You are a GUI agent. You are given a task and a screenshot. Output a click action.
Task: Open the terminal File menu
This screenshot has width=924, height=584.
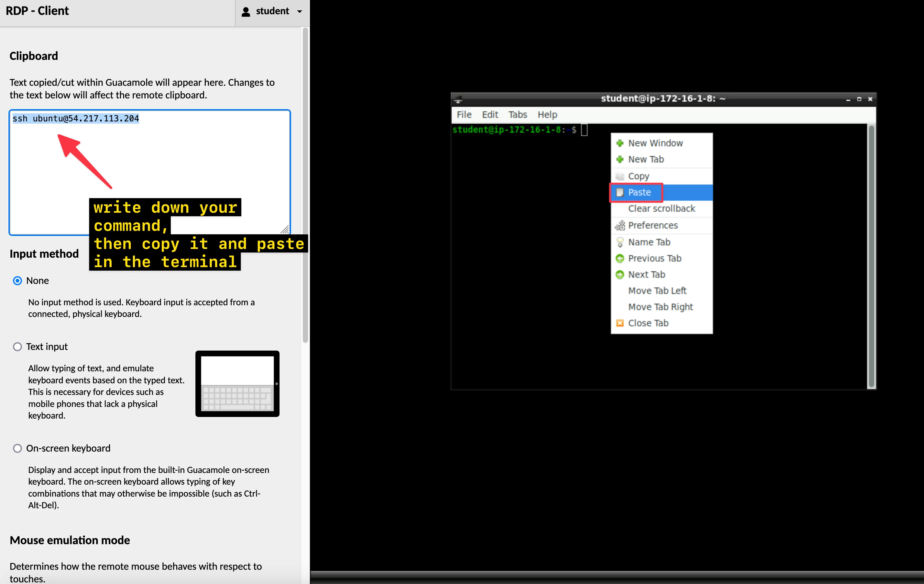464,114
